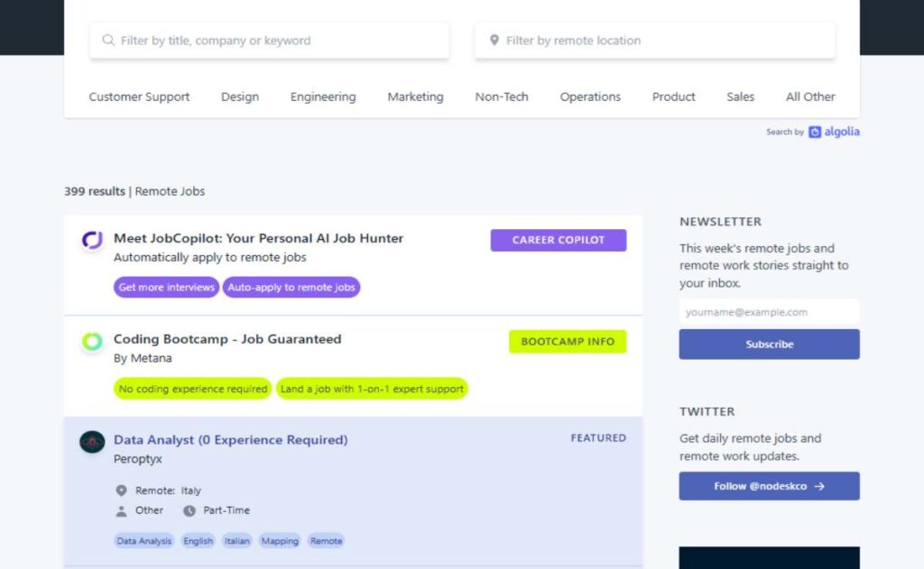Click the Subscribe button

tap(769, 344)
